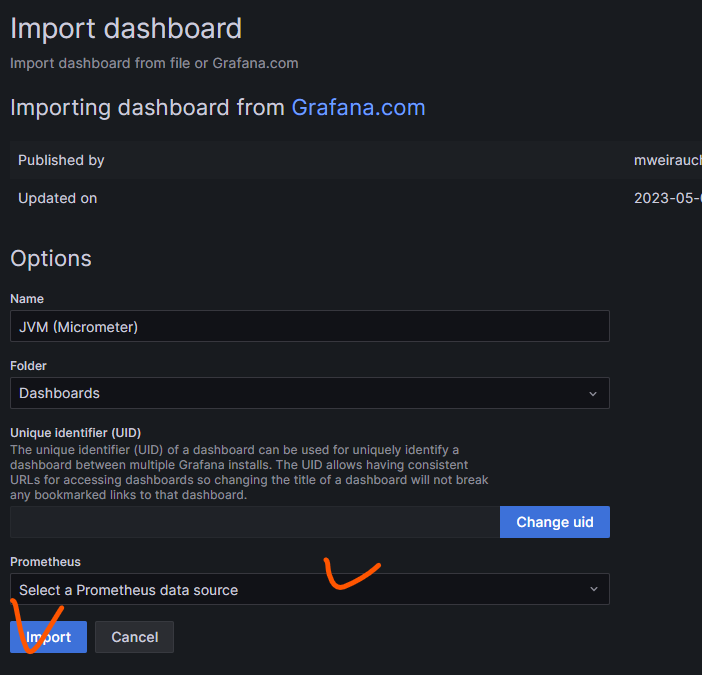Image resolution: width=702 pixels, height=675 pixels.
Task: Click the chevron in Folder selector
Action: [593, 393]
